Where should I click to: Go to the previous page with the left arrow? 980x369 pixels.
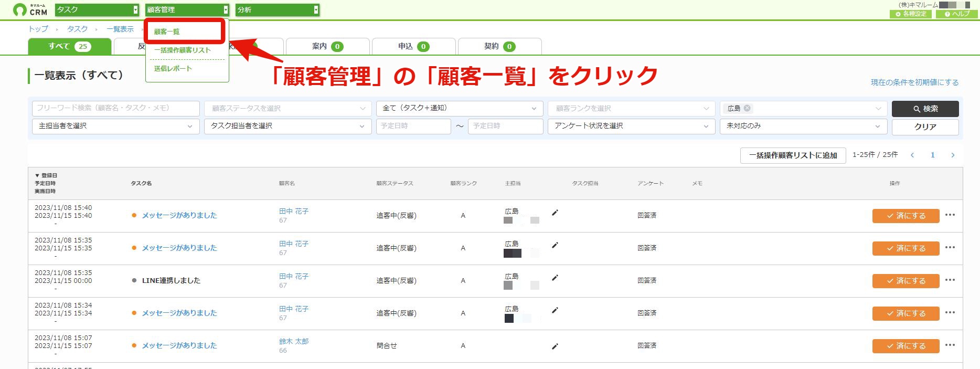pyautogui.click(x=912, y=155)
